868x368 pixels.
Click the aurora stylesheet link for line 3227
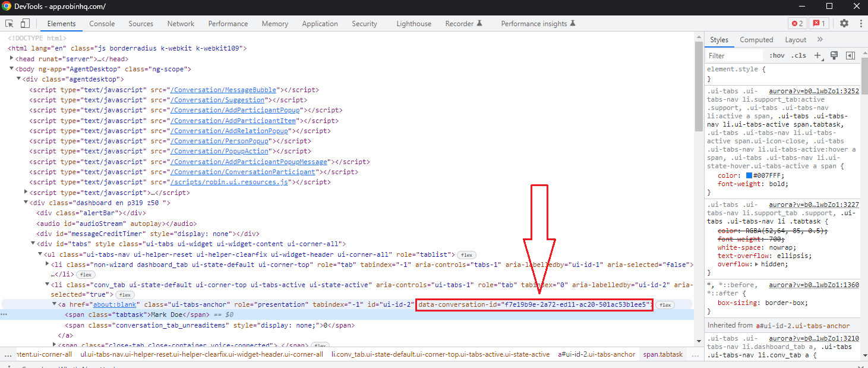(814, 205)
